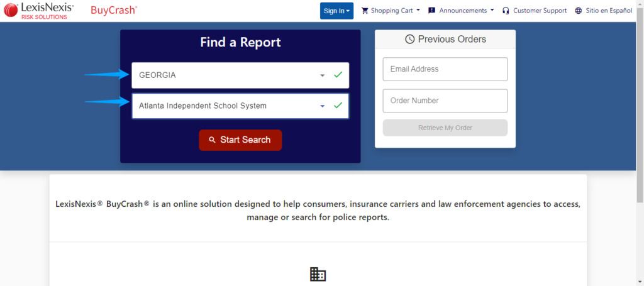The width and height of the screenshot is (644, 286).
Task: Click the Customer Support headset icon
Action: pyautogui.click(x=506, y=11)
